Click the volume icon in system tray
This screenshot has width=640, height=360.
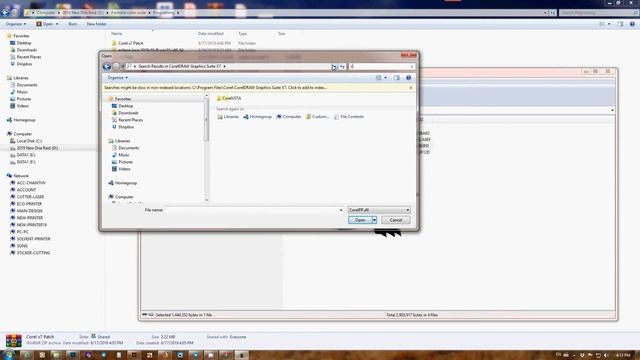click(x=606, y=355)
